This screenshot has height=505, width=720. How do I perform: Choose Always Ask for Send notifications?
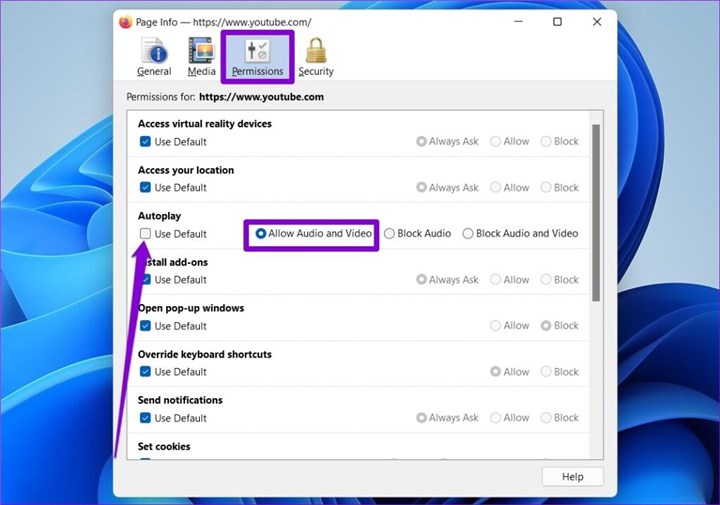coord(421,418)
